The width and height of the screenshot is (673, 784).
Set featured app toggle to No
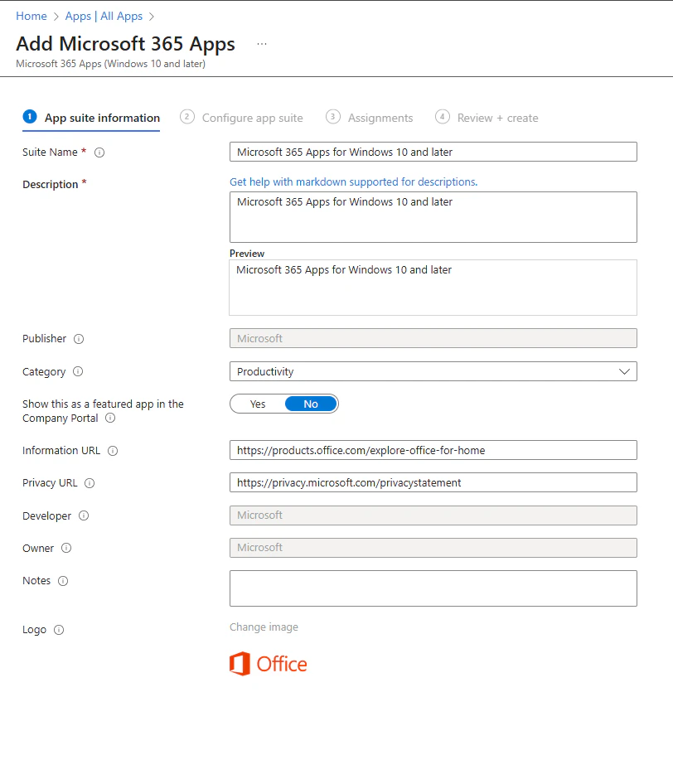311,404
